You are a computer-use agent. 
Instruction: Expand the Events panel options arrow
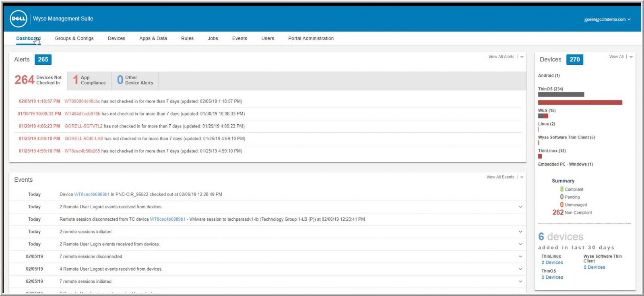pos(522,177)
